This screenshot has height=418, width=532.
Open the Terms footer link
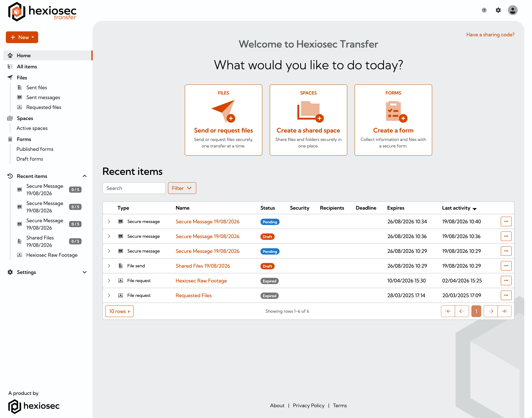pos(340,406)
